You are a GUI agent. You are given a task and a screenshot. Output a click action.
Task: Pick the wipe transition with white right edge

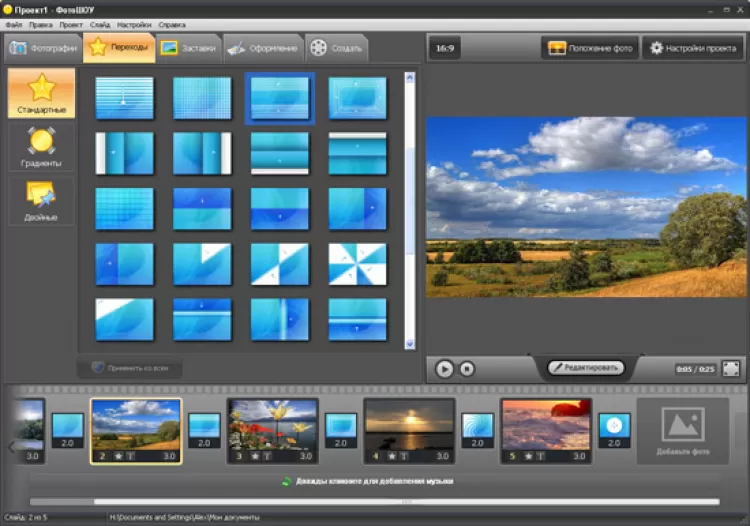pos(202,153)
